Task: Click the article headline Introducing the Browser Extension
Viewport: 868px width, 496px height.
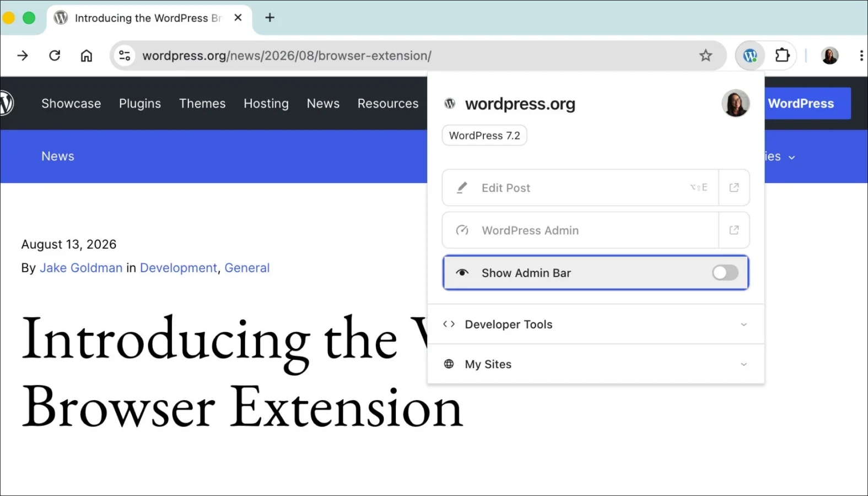Action: pos(242,373)
